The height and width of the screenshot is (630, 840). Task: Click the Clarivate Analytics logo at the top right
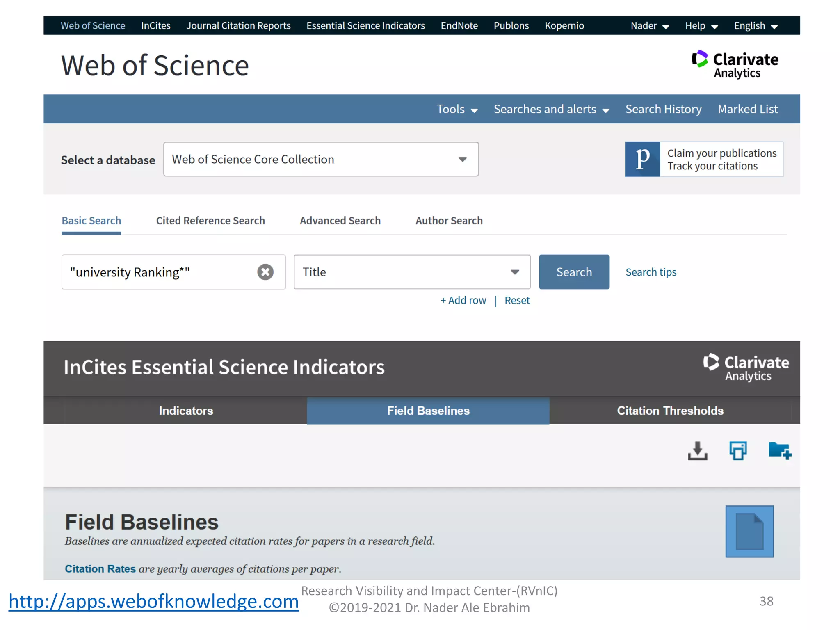coord(735,64)
